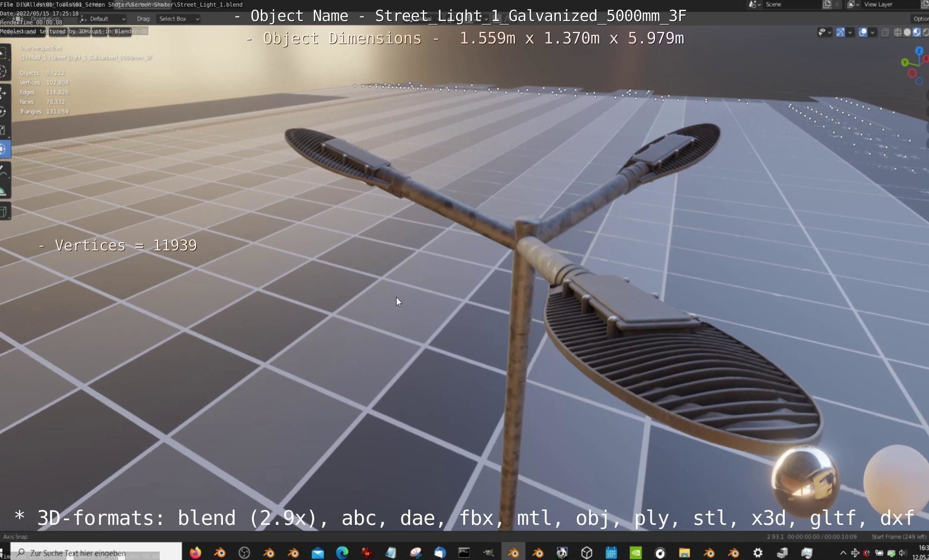
Task: Open File Explorer from the taskbar
Action: (x=685, y=553)
